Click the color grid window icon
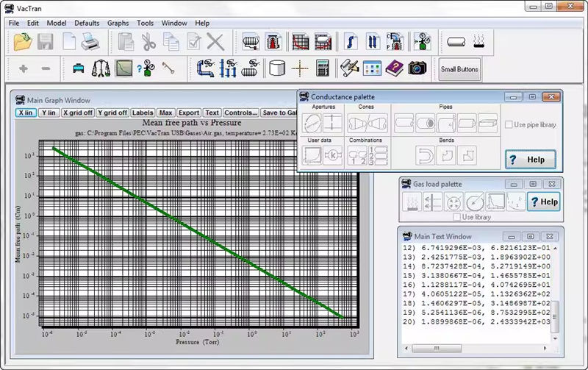This screenshot has width=588, height=370. 372,68
